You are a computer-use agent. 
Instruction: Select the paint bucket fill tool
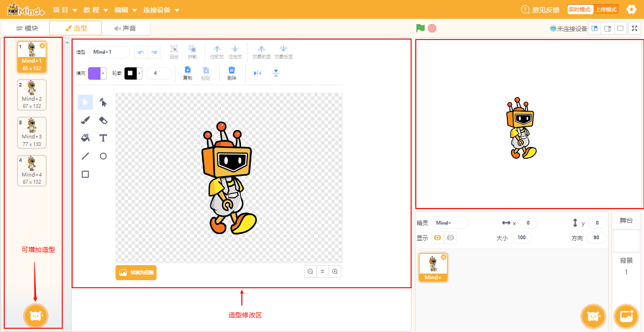pyautogui.click(x=85, y=138)
